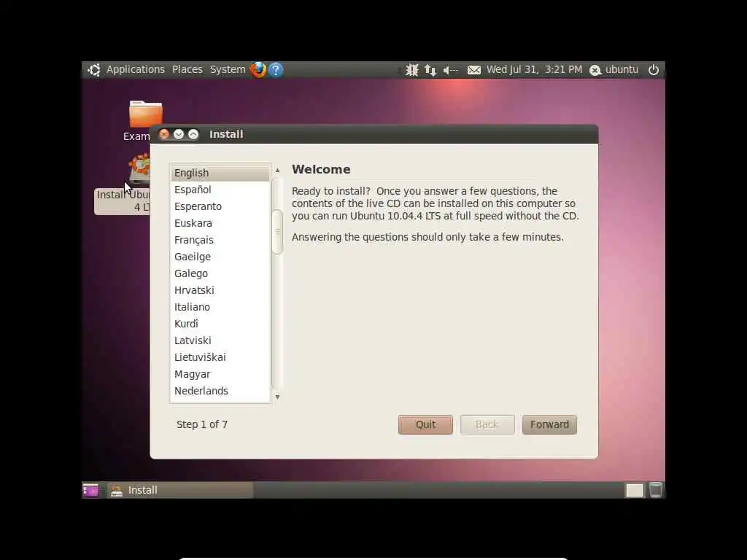Open the System menu

point(228,69)
